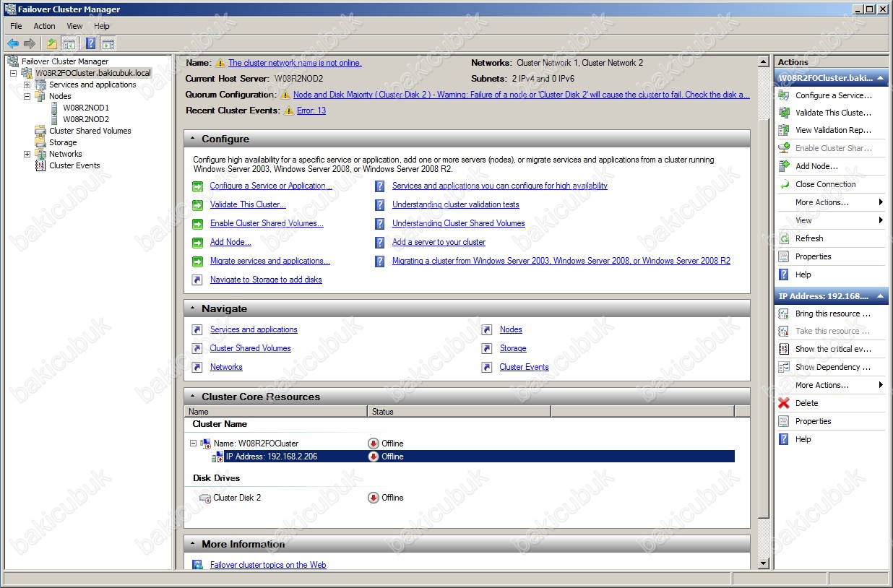Viewport: 893px width, 588px height.
Task: Open the Help menu in the menu bar
Action: [x=102, y=26]
